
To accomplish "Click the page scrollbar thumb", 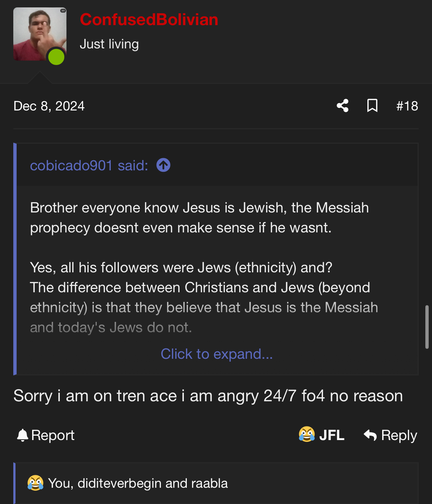I will (x=427, y=327).
